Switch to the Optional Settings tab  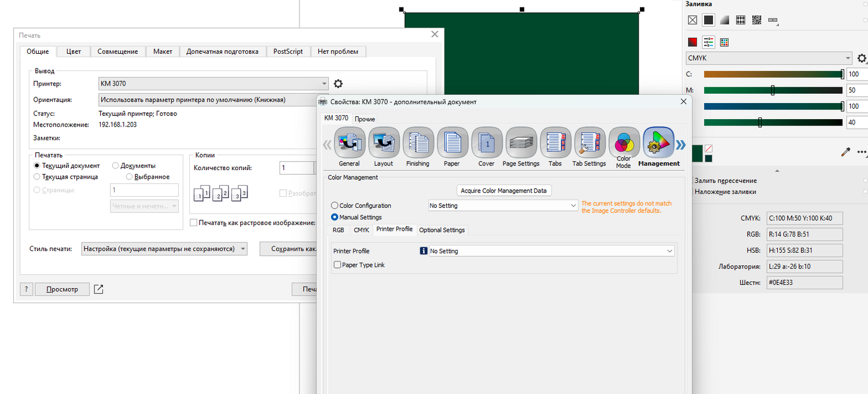(442, 230)
